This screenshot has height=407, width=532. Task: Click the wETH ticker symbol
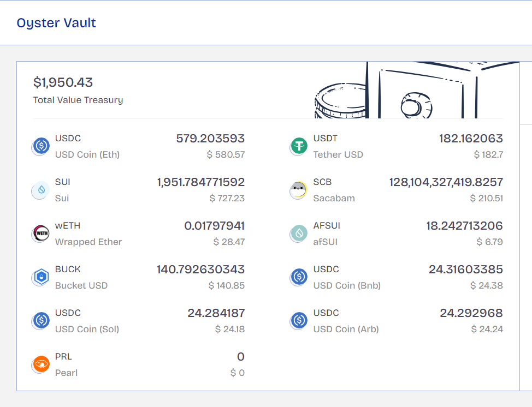coord(68,226)
